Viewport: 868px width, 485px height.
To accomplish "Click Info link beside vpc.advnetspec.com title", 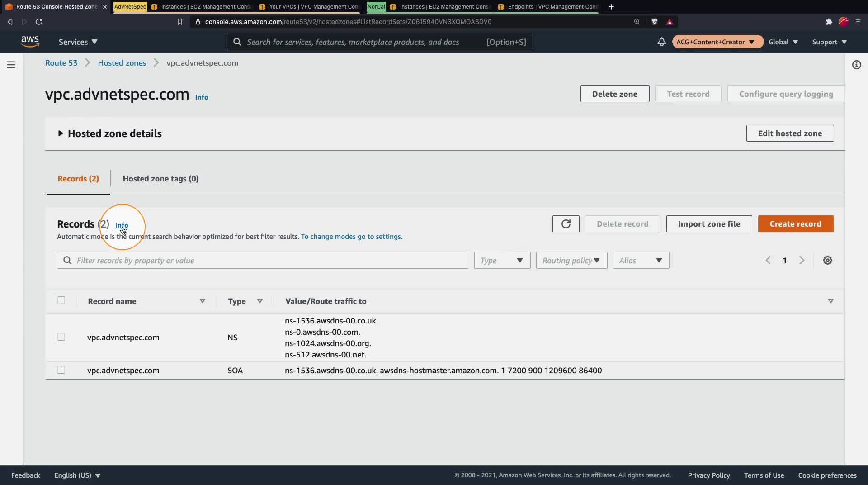I will [202, 97].
